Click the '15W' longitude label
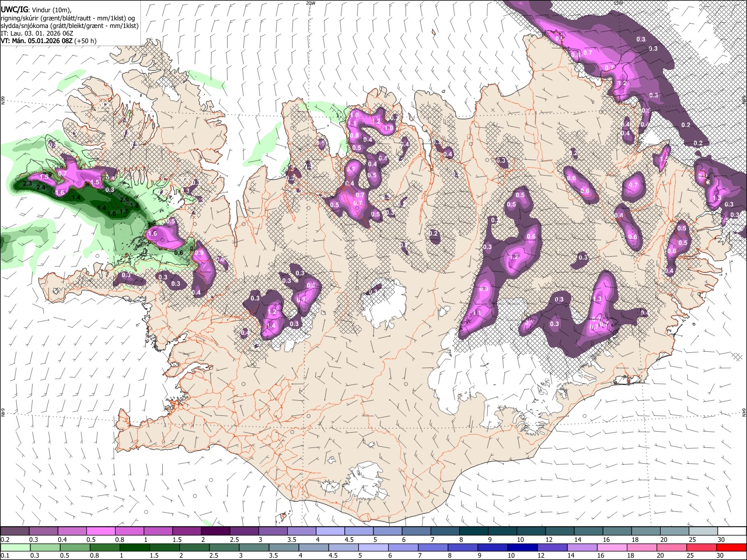This screenshot has width=747, height=560. (x=619, y=3)
